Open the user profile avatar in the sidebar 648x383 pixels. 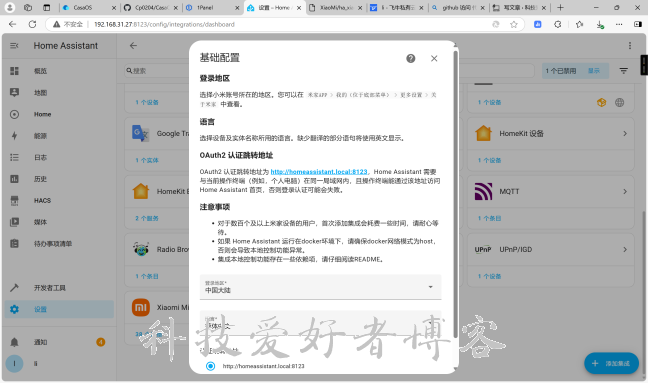coord(14,364)
